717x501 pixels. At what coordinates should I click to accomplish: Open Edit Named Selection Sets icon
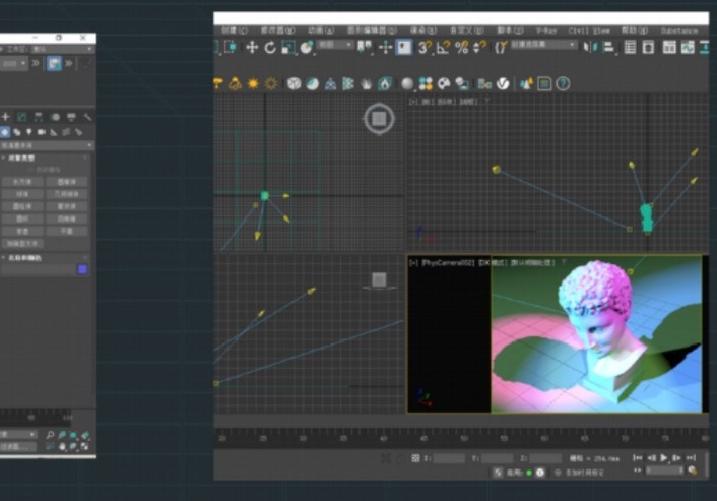click(x=501, y=48)
